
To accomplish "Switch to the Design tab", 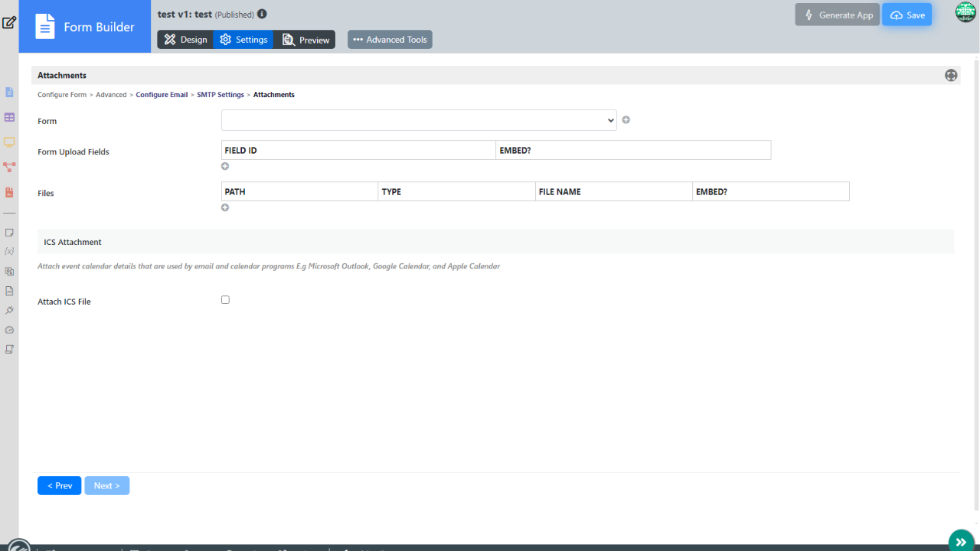I will [x=185, y=40].
